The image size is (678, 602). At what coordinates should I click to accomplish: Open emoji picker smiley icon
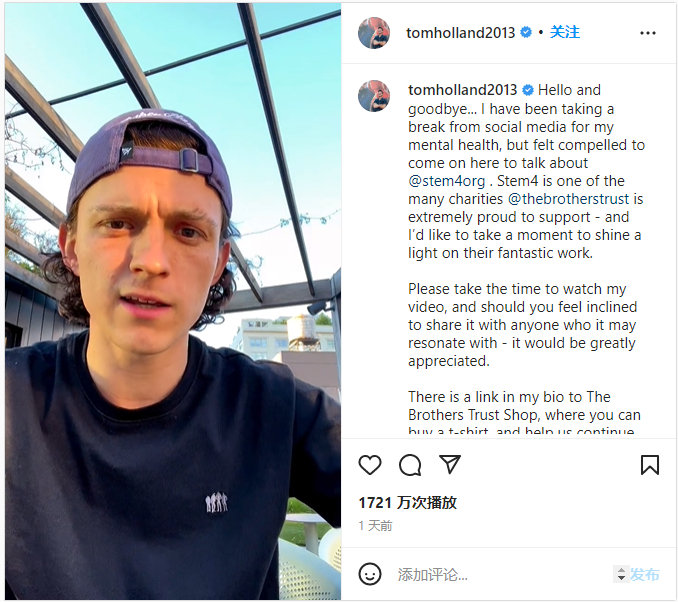370,574
